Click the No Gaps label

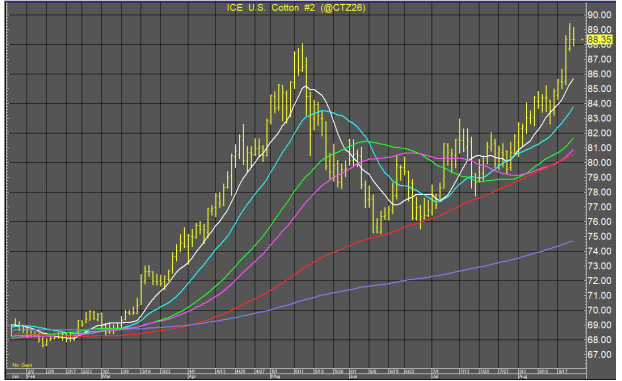pos(22,365)
